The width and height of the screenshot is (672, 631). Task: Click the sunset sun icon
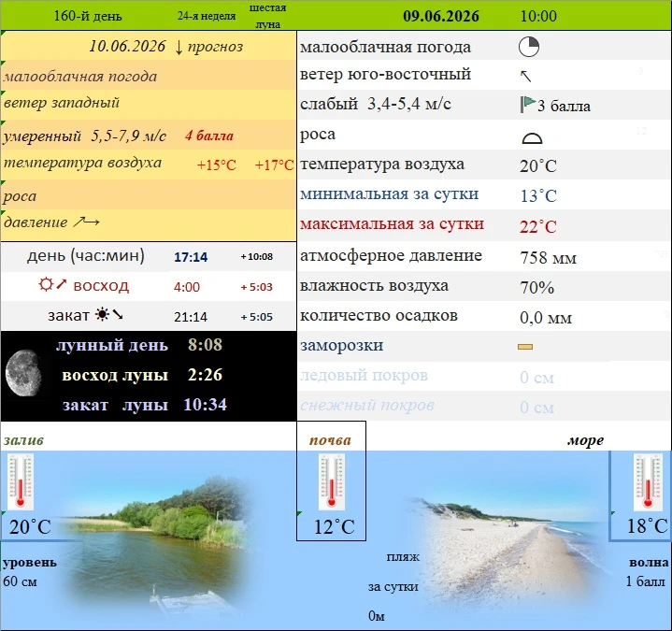[x=103, y=314]
